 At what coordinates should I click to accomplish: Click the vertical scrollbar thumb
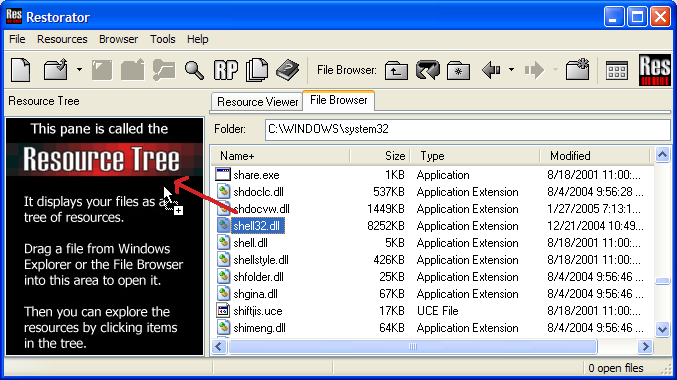[662, 281]
